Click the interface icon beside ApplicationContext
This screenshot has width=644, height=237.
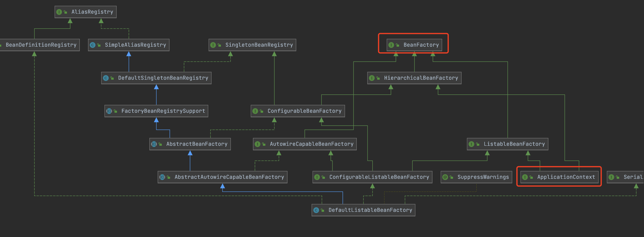coord(525,177)
